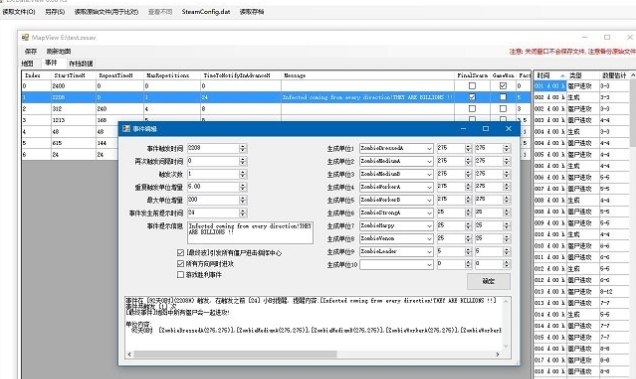Click the 重复触发单位增量 field showing 5.00
This screenshot has height=379, width=636.
click(217, 187)
